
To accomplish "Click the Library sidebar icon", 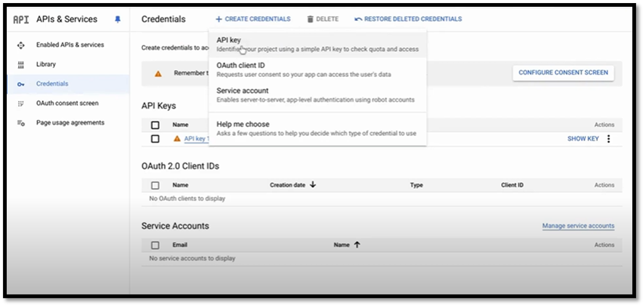I will (x=21, y=65).
